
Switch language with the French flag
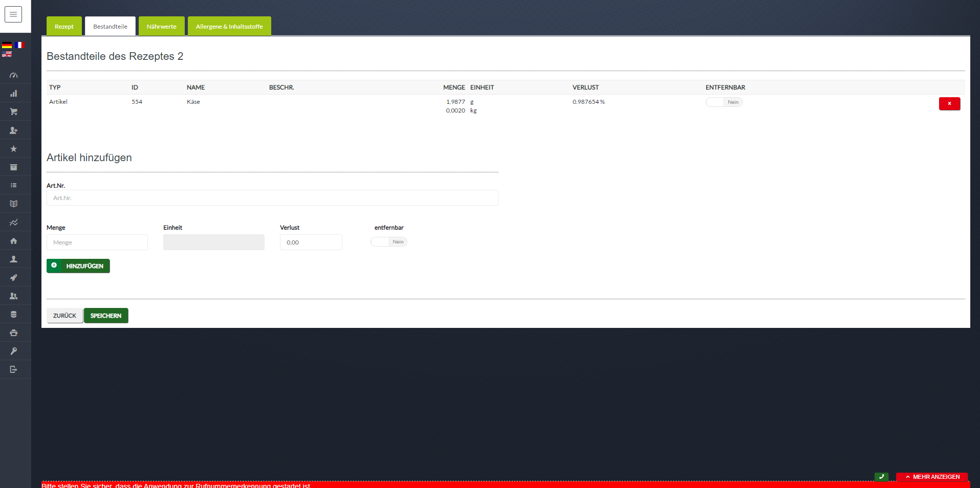(19, 45)
